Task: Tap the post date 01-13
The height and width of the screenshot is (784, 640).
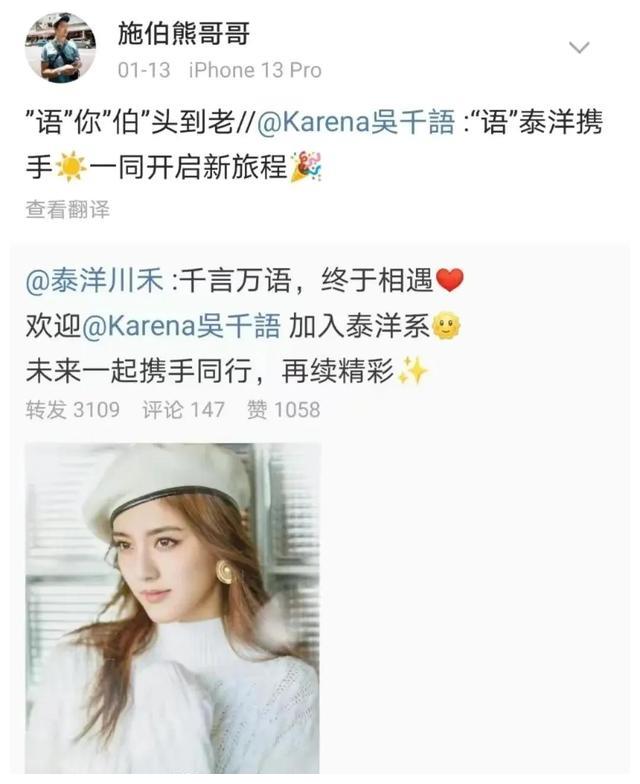Action: point(144,70)
